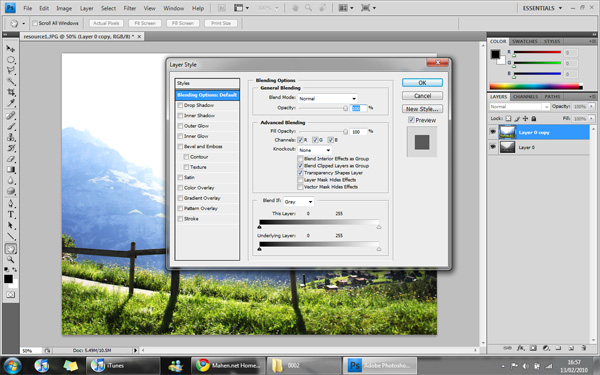Open Google Chrome from the taskbar
The width and height of the screenshot is (600, 375).
[228, 365]
